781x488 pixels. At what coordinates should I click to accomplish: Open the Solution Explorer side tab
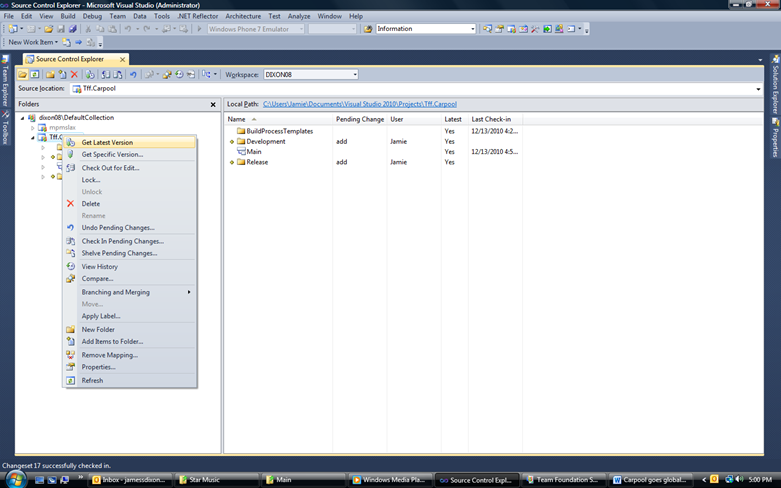775,92
